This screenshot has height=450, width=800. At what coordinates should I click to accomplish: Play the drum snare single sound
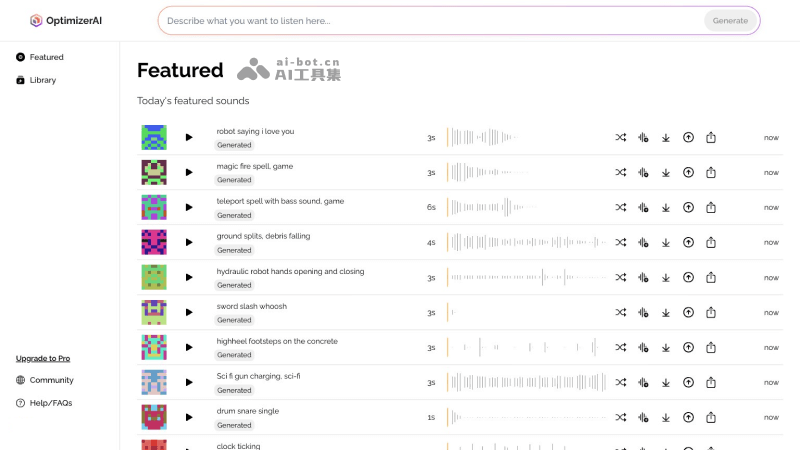point(189,417)
